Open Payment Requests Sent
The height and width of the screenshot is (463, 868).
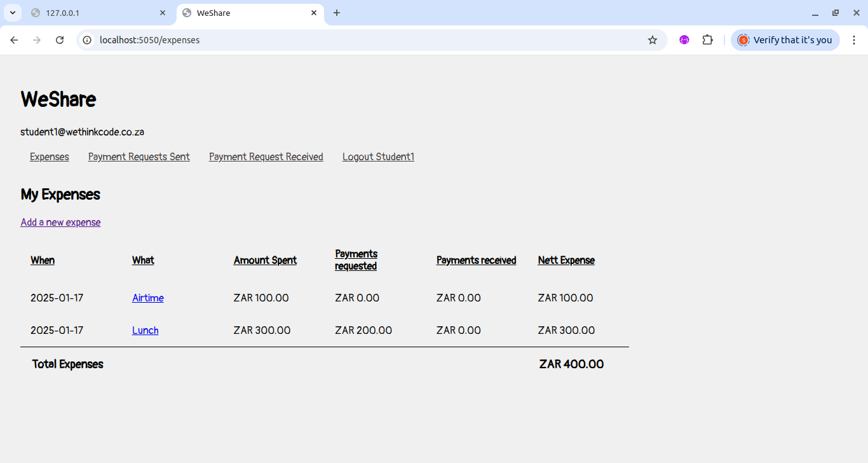click(x=139, y=156)
